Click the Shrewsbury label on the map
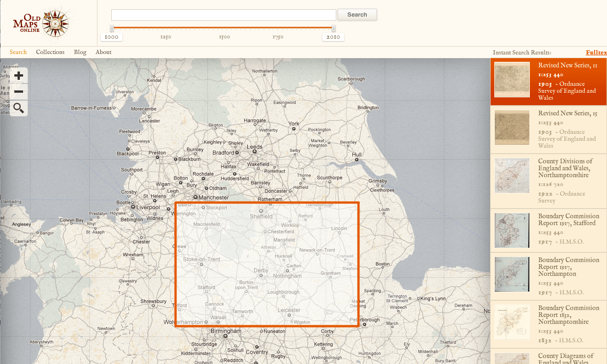The image size is (607, 364). coord(153,301)
